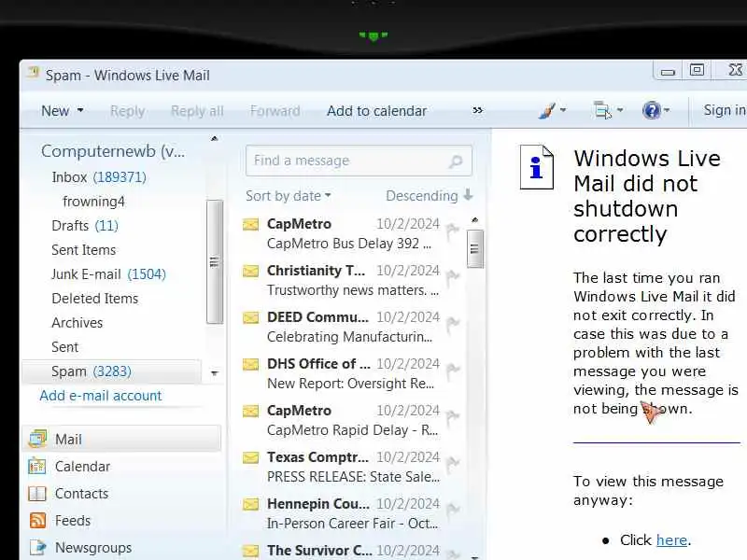Open Texas Comptr... PRESS RELEASE message
This screenshot has width=747, height=560.
coord(353,468)
